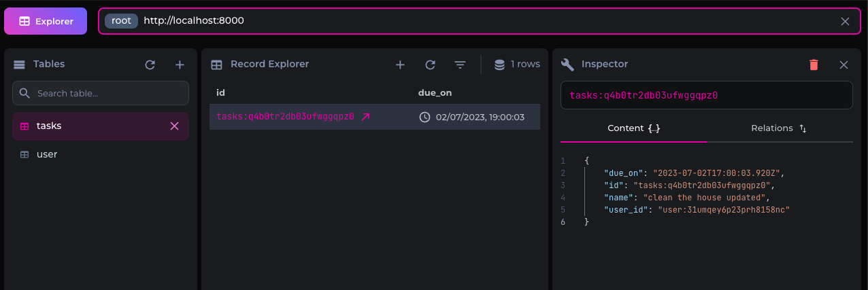Clear the connection bar with X icon

(x=845, y=21)
